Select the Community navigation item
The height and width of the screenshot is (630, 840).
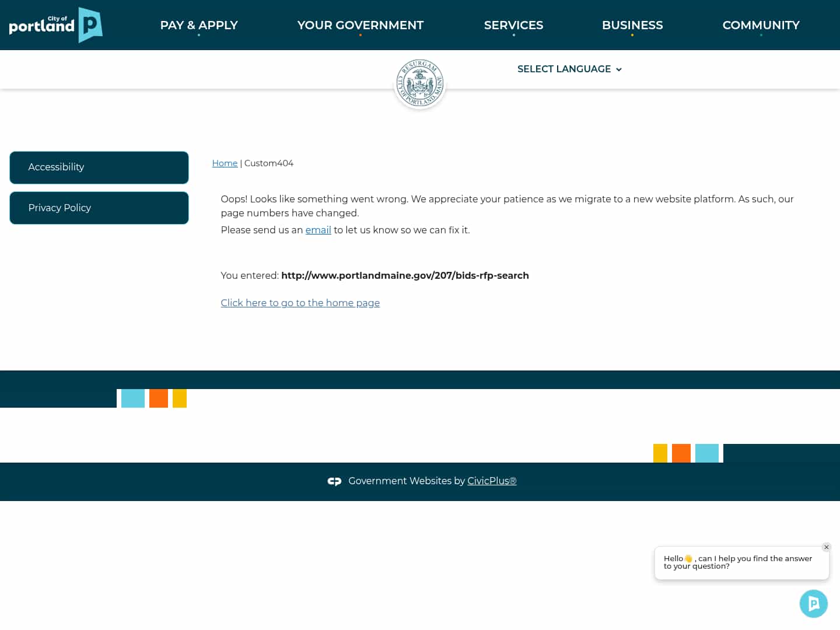click(x=761, y=24)
